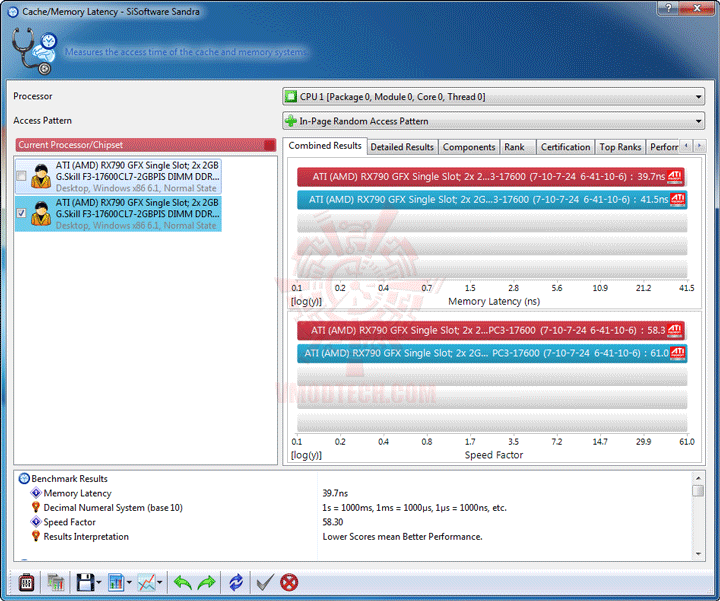This screenshot has height=601, width=720.
Task: Open the bar chart icon's dropdown arrow
Action: tap(129, 583)
